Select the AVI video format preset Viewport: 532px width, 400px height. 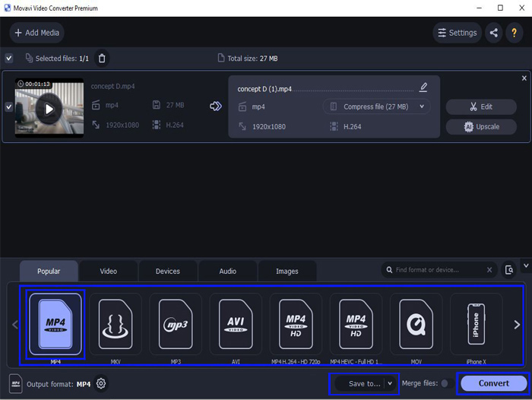click(236, 324)
